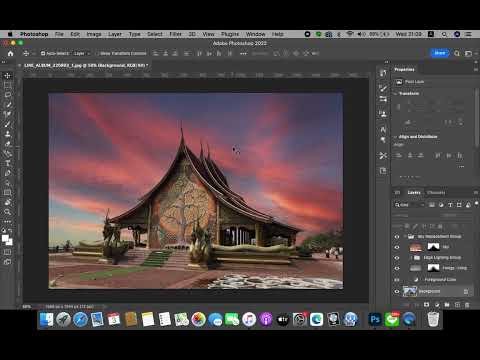This screenshot has width=480, height=360.
Task: Create a new layer icon
Action: point(457,305)
